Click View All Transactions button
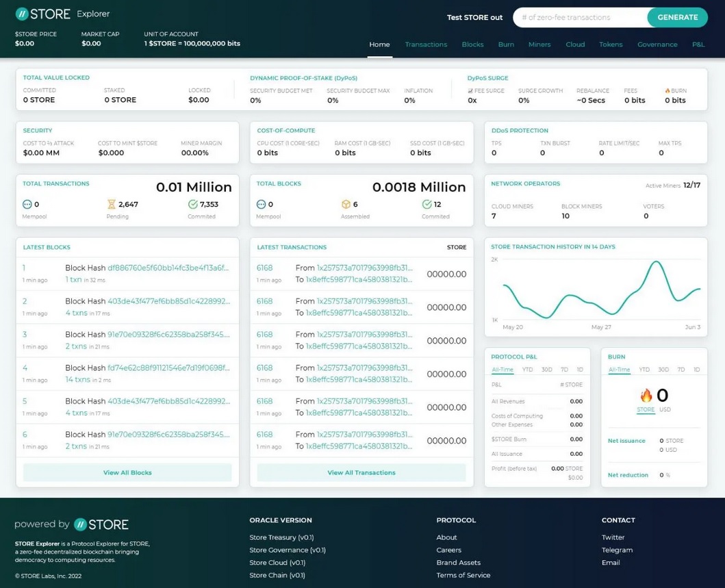This screenshot has height=588, width=725. pos(361,472)
